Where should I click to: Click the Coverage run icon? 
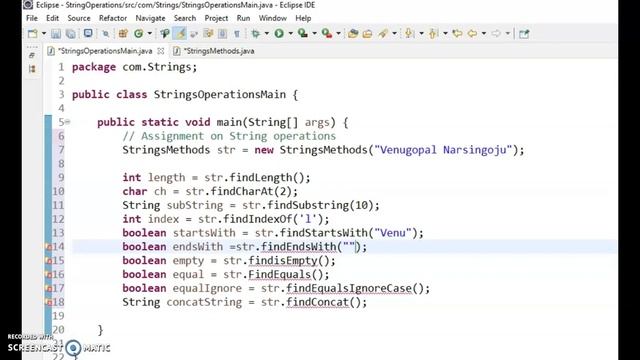[302, 33]
